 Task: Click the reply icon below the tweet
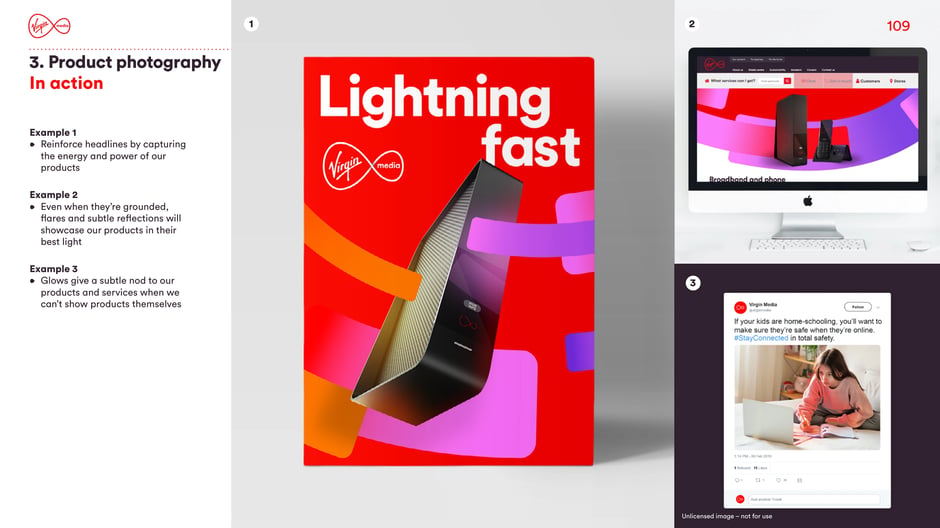point(737,480)
